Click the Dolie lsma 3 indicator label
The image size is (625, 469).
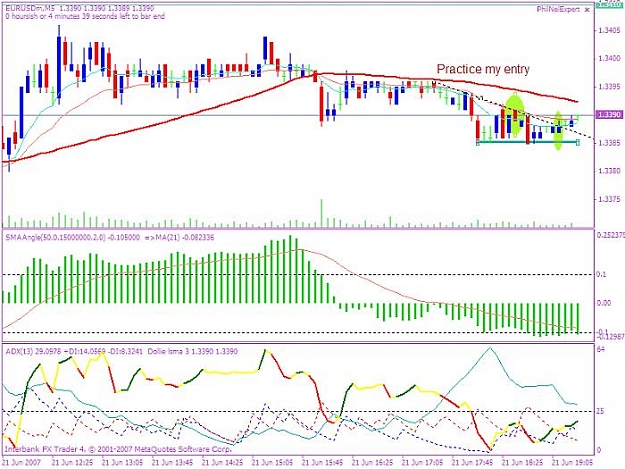click(172, 351)
